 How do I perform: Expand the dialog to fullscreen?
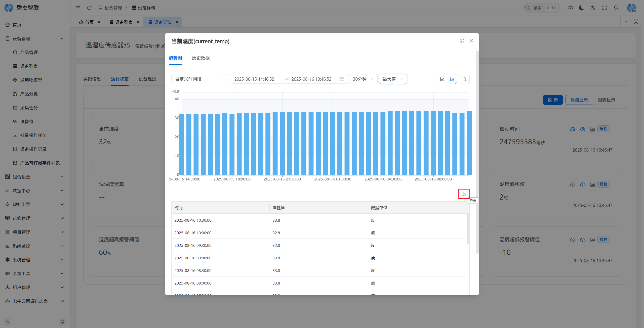tap(462, 41)
